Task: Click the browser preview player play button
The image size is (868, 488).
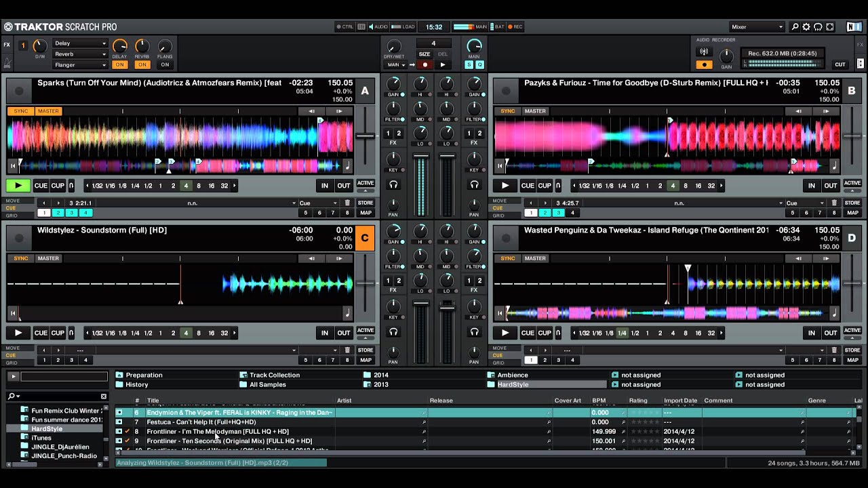Action: pos(13,375)
